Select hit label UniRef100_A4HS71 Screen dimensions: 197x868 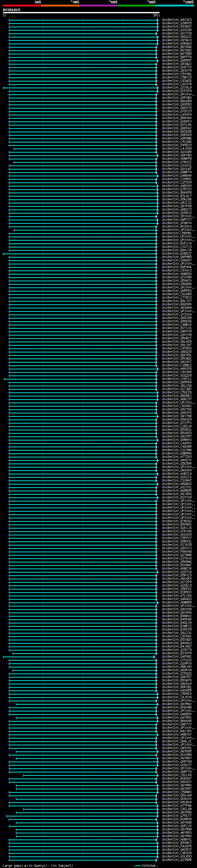click(x=177, y=460)
